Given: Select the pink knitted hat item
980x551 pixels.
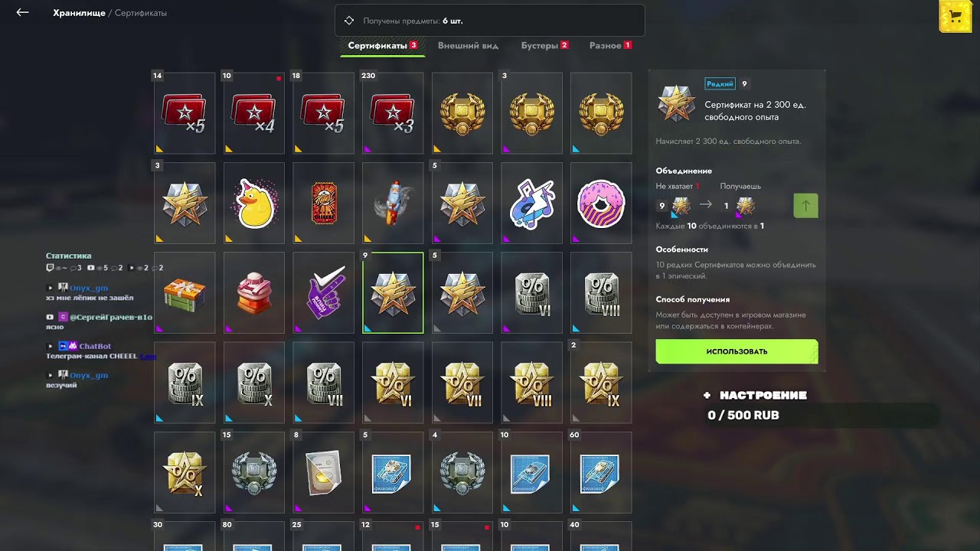Looking at the screenshot, I should click(x=254, y=293).
